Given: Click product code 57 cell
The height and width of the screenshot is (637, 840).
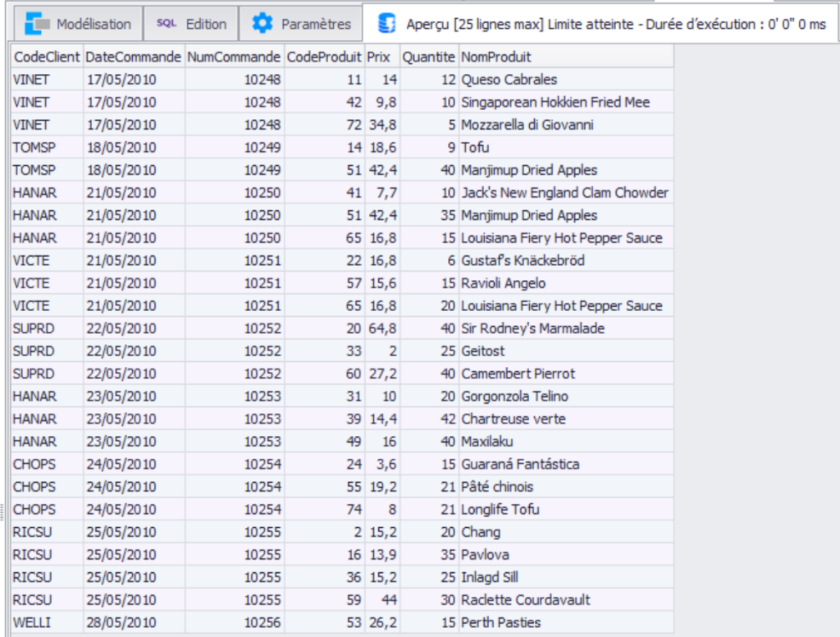Looking at the screenshot, I should point(324,283).
